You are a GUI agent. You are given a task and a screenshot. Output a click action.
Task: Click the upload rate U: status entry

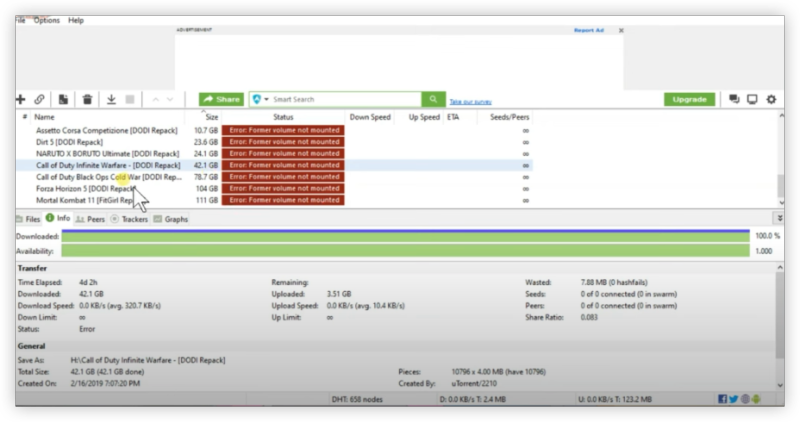(x=615, y=399)
